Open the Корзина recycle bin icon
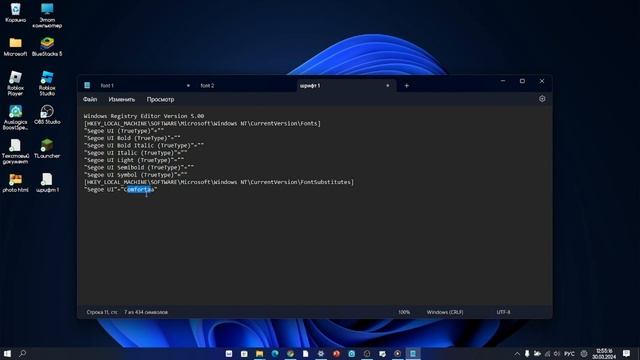Viewport: 640px width, 360px height. pos(16,13)
